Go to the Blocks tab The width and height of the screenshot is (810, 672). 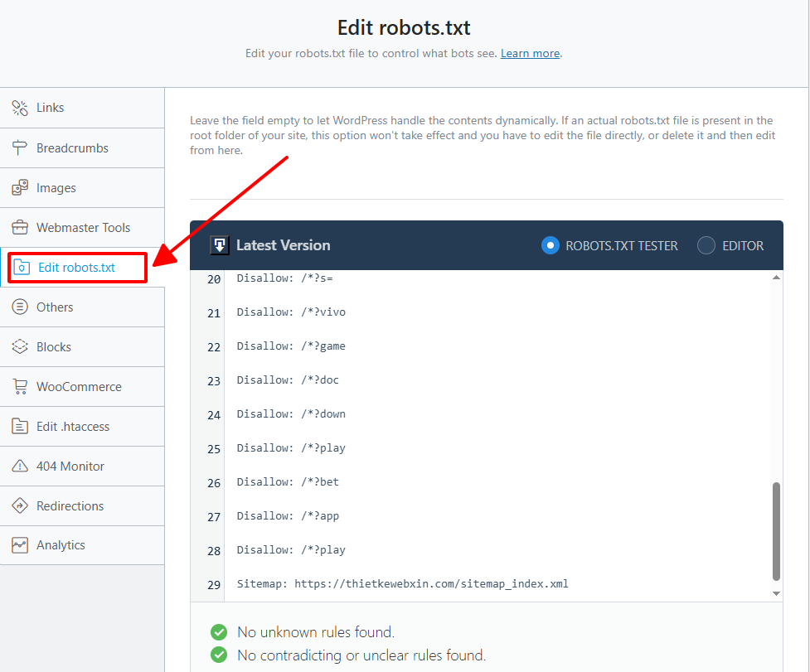(x=54, y=347)
